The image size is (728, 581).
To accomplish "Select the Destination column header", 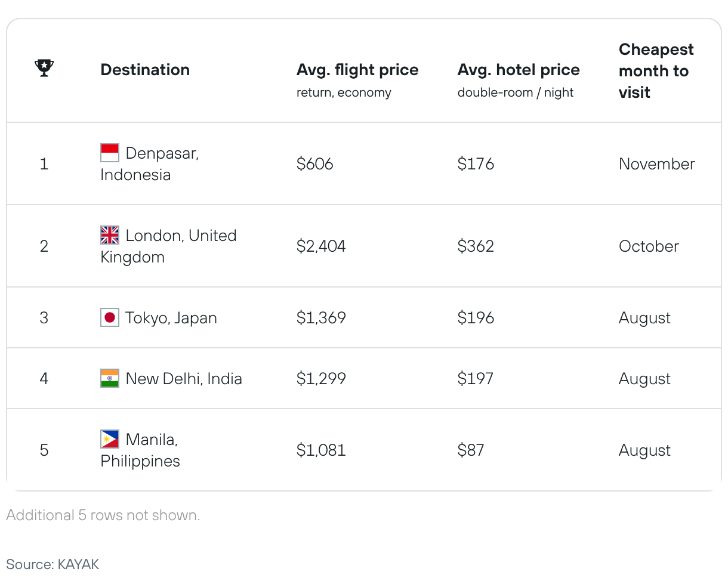I will tap(145, 70).
